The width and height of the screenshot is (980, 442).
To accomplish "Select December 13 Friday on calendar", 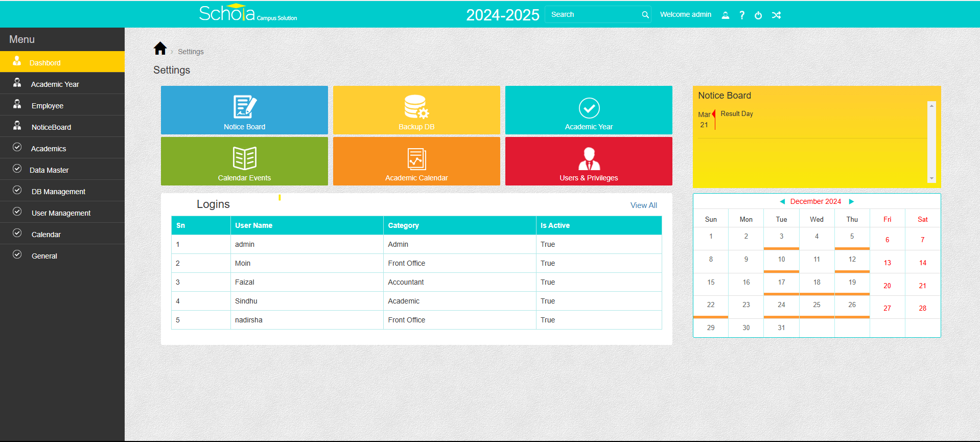I will click(887, 263).
